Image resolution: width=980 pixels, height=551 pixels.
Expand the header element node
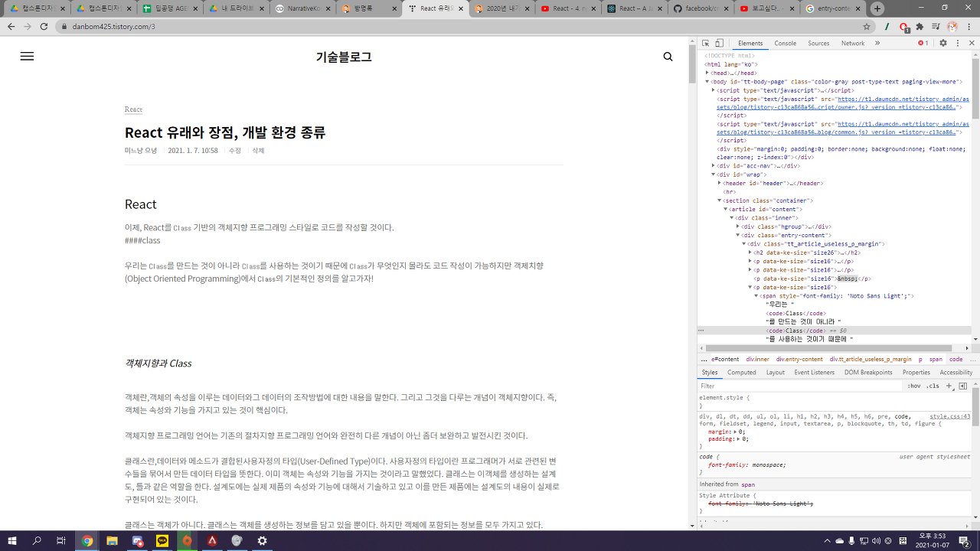click(720, 184)
